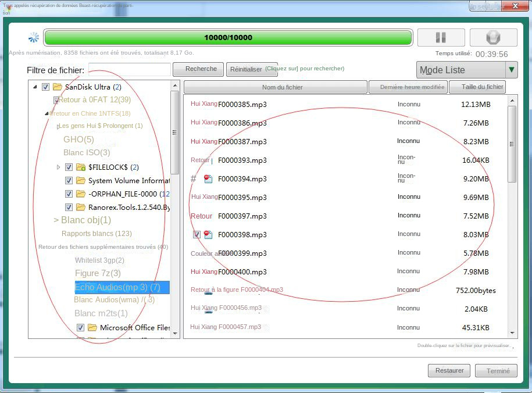Viewport: 532px width, 393px height.
Task: Toggle the $FILELOCK$ folder checkbox
Action: pos(69,167)
